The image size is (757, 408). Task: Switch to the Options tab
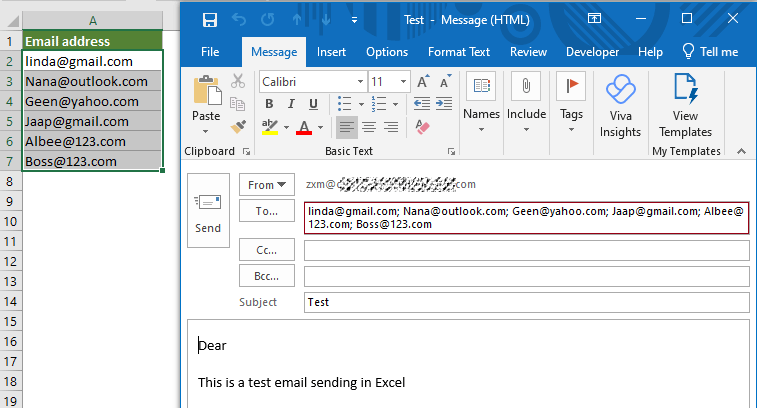pos(387,52)
